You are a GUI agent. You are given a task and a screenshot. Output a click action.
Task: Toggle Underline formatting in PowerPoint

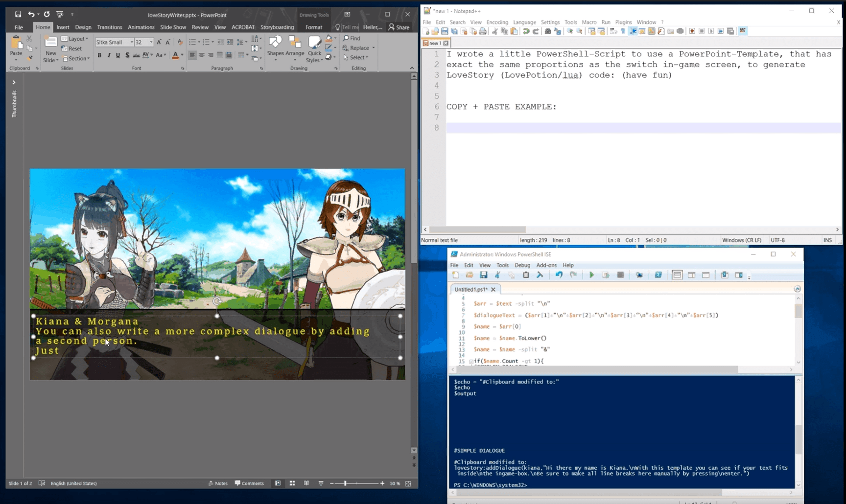[118, 55]
